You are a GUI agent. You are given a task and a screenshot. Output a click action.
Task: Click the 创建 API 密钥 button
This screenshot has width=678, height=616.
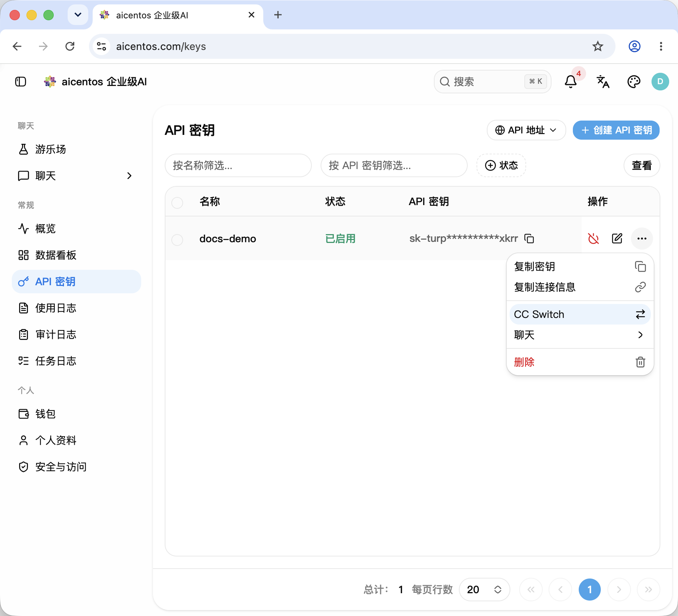[616, 130]
